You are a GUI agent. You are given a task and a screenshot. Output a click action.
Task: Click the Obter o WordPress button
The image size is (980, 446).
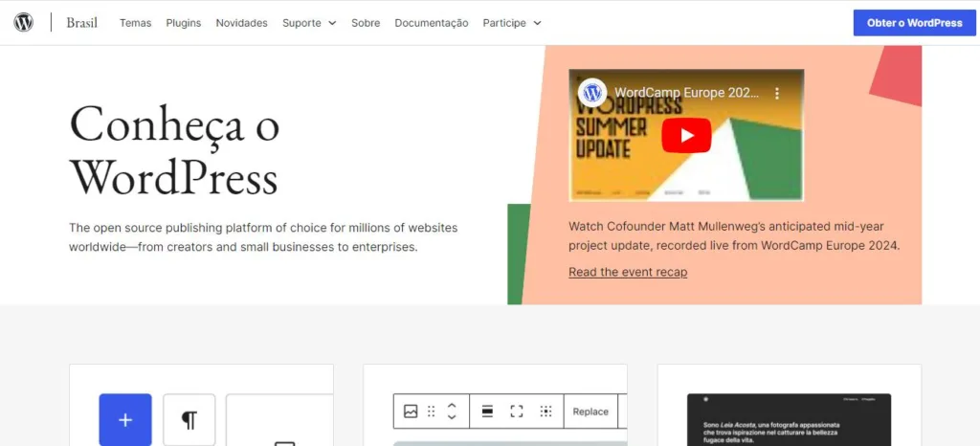[914, 23]
